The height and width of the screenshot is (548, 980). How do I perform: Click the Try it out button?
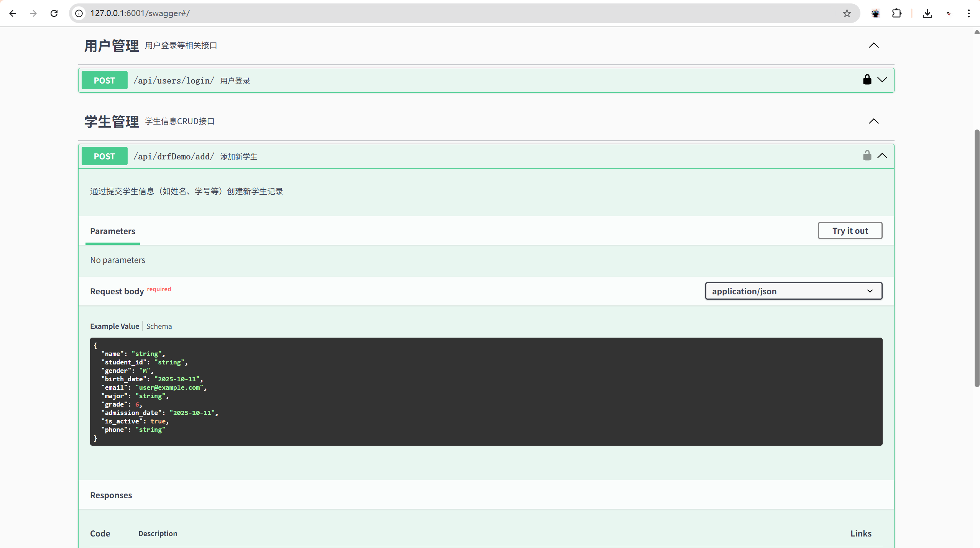click(850, 231)
